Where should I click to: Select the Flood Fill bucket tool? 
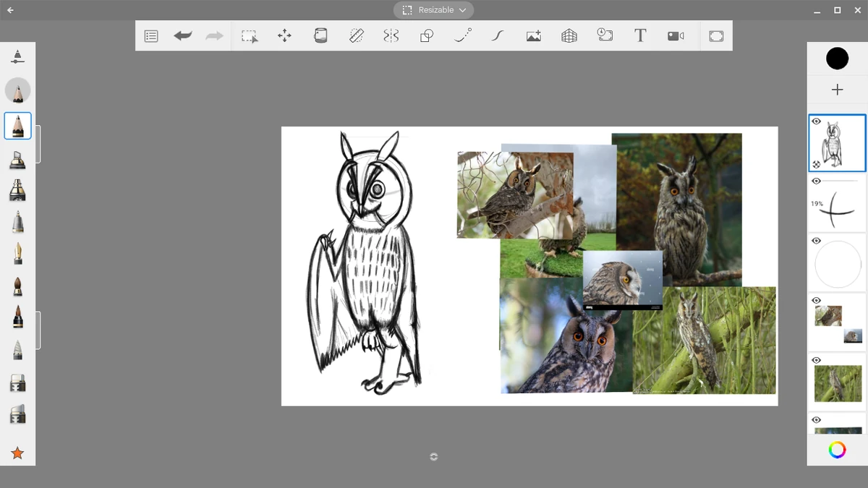320,35
